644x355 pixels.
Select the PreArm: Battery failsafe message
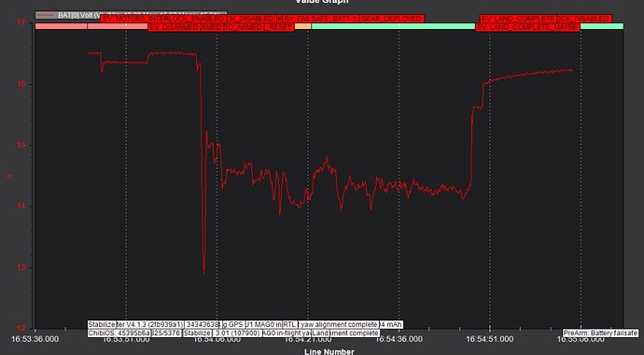click(600, 333)
